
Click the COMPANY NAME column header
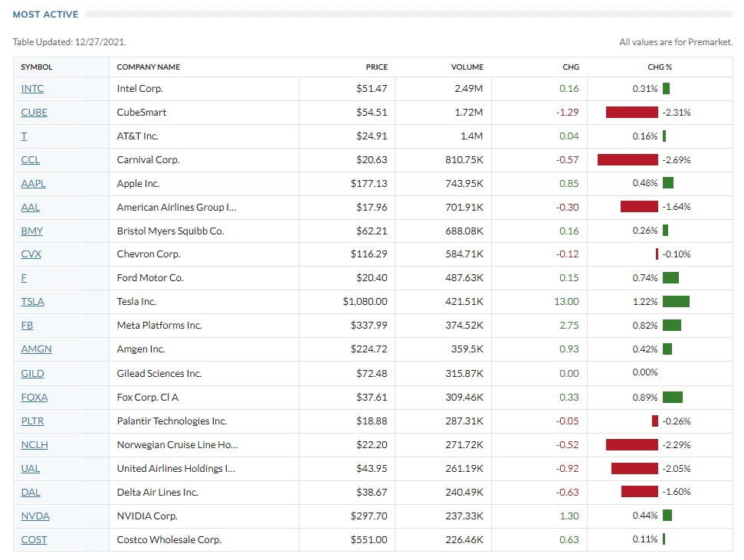[149, 67]
